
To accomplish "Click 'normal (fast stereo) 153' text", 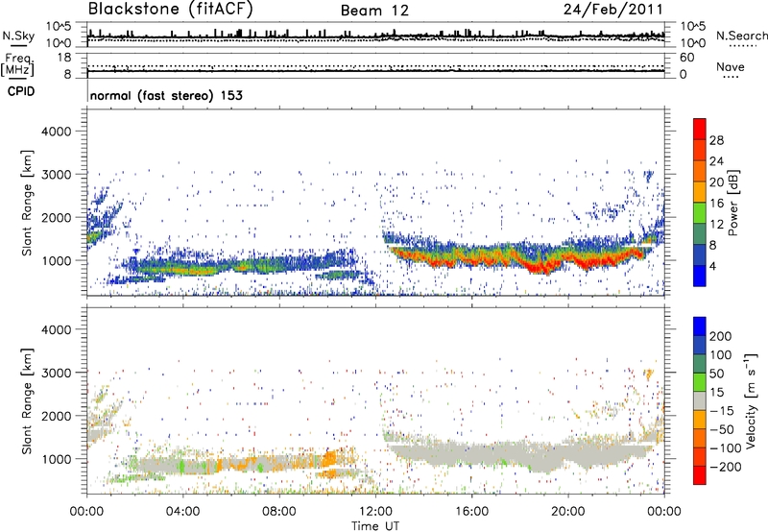I will pyautogui.click(x=166, y=95).
